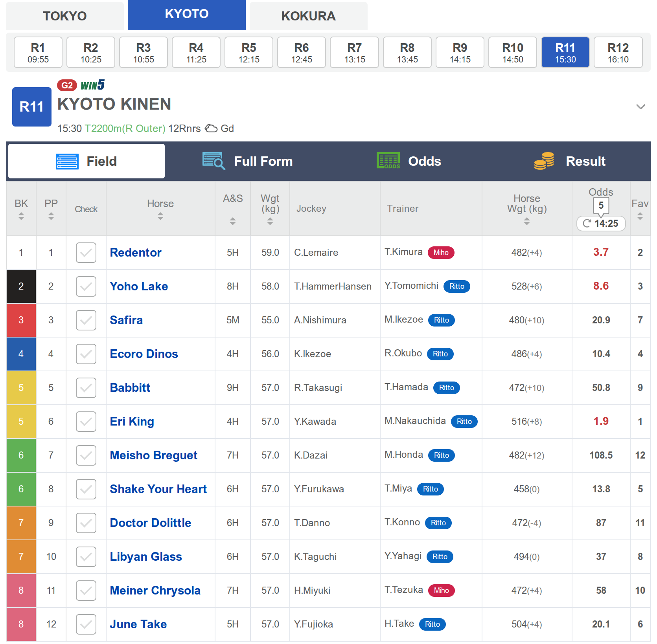
Task: Click the T2200m(R Outer) course text
Action: [125, 128]
